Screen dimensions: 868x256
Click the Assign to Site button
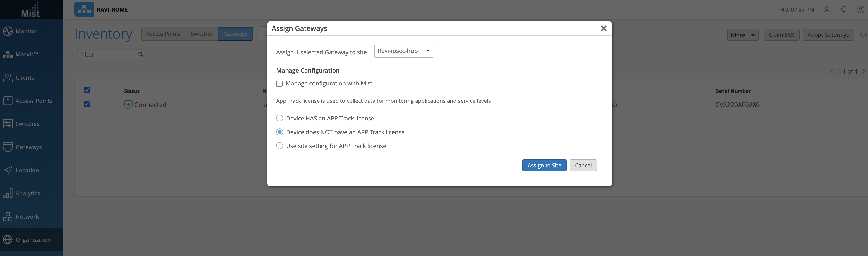[544, 165]
